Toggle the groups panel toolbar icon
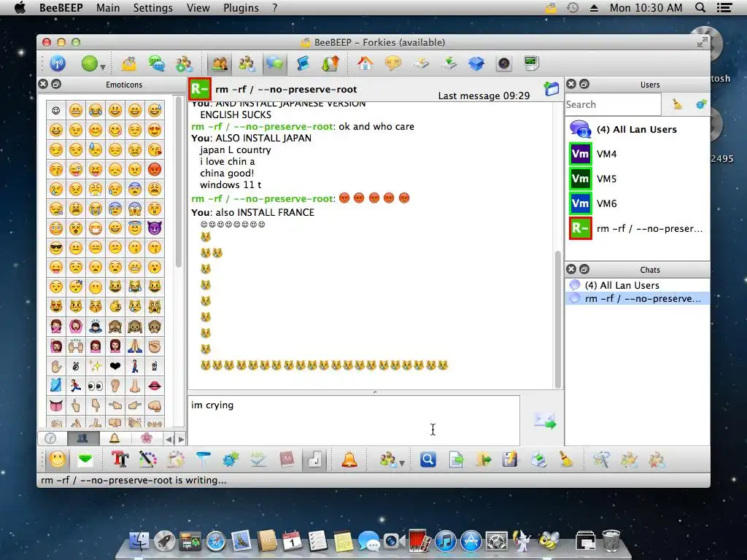Screen dimensions: 747x560 (247, 63)
